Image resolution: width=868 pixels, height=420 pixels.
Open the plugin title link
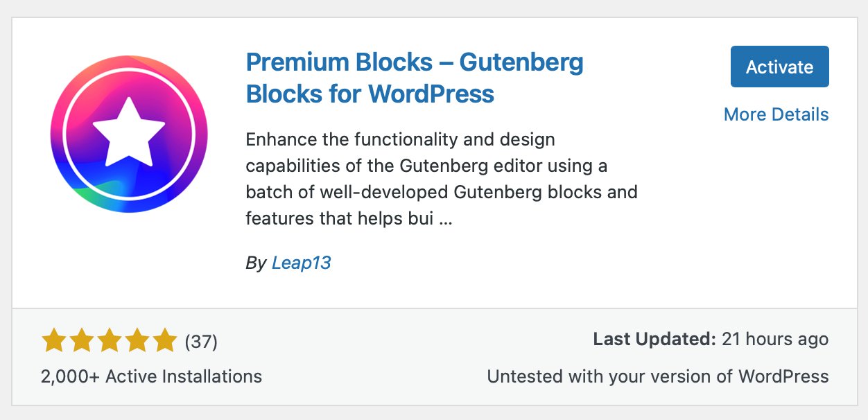pos(415,77)
